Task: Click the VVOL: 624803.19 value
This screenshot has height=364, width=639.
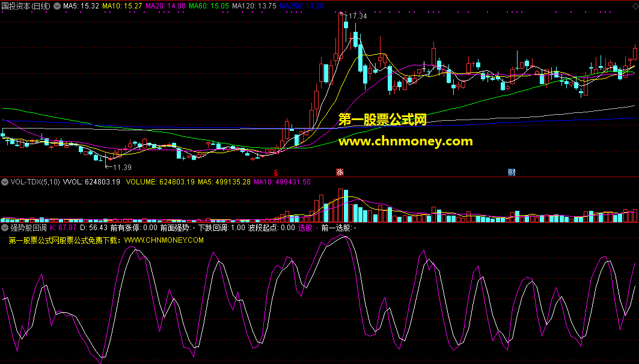Action: (x=92, y=182)
